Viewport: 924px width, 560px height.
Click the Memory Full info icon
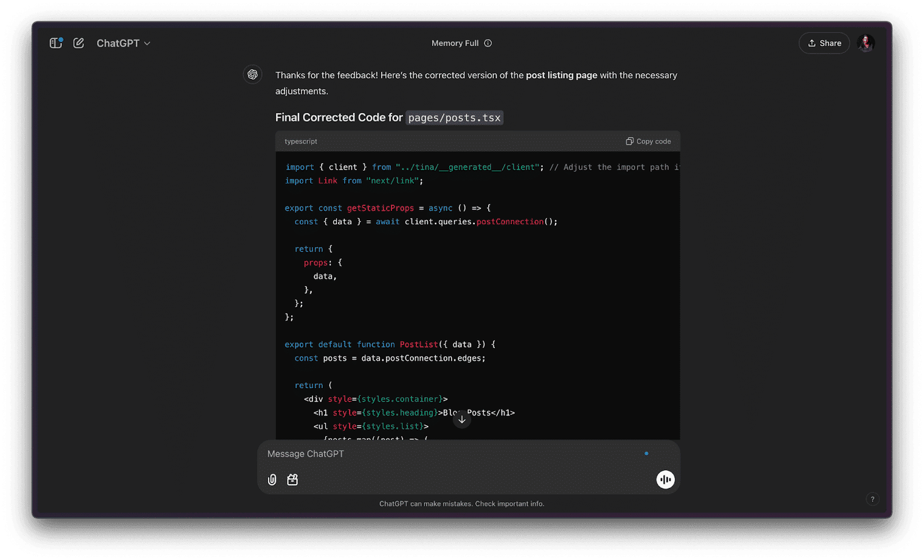(488, 43)
